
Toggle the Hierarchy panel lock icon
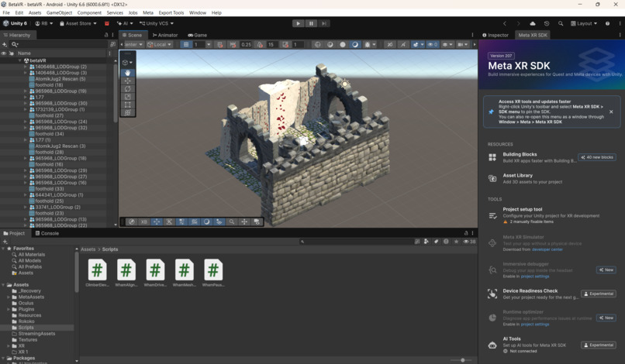click(106, 35)
